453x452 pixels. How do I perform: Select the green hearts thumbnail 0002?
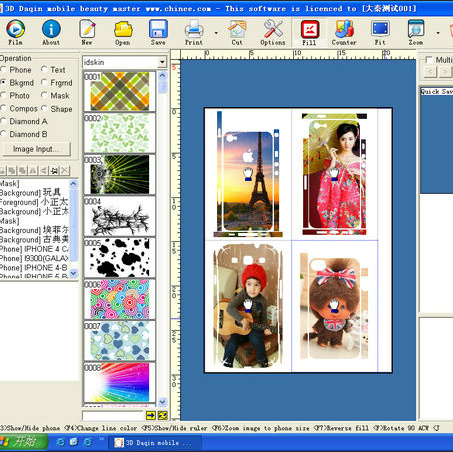[119, 133]
